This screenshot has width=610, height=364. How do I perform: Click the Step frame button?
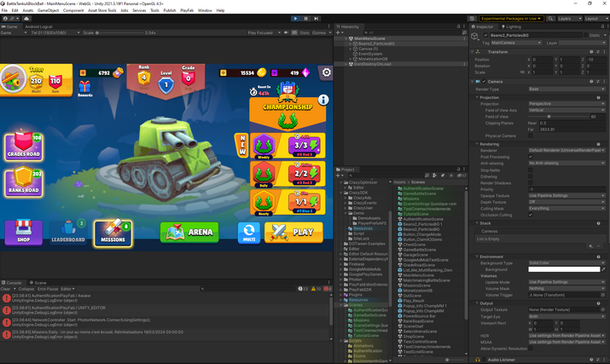coord(317,18)
